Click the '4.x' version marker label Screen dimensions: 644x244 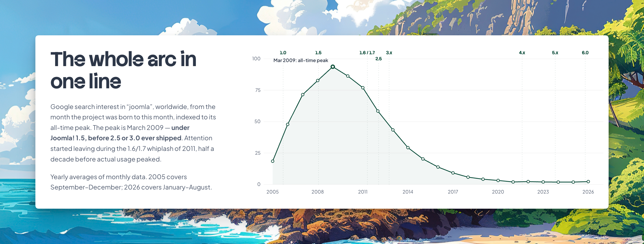522,53
